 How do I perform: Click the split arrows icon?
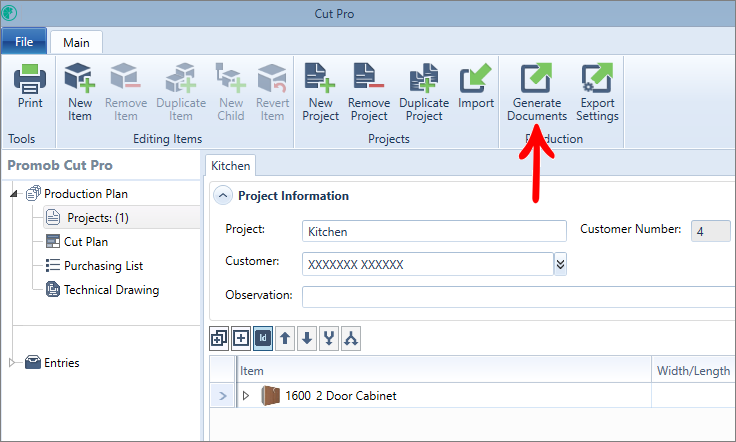(x=351, y=338)
